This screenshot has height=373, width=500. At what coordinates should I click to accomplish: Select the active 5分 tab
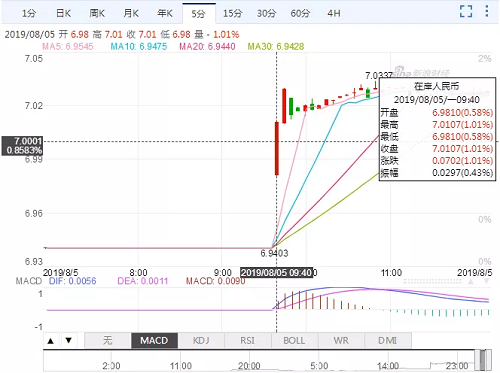[x=199, y=14]
